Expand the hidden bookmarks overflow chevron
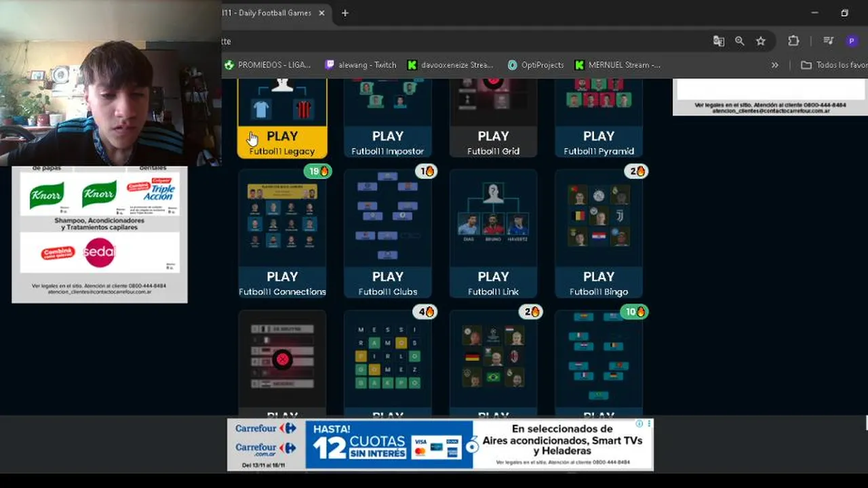The width and height of the screenshot is (868, 488). click(x=774, y=65)
